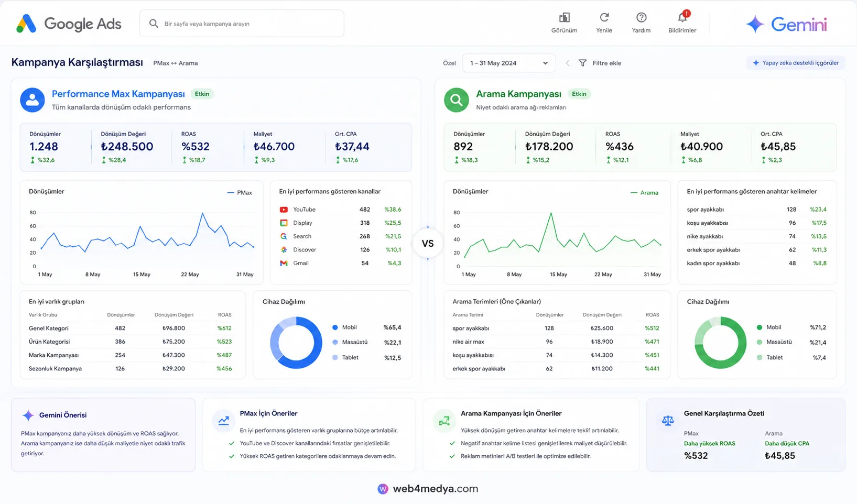Viewport: 857px width, 504px height.
Task: Click the Masaüstü legend label in PMax device card
Action: 355,342
